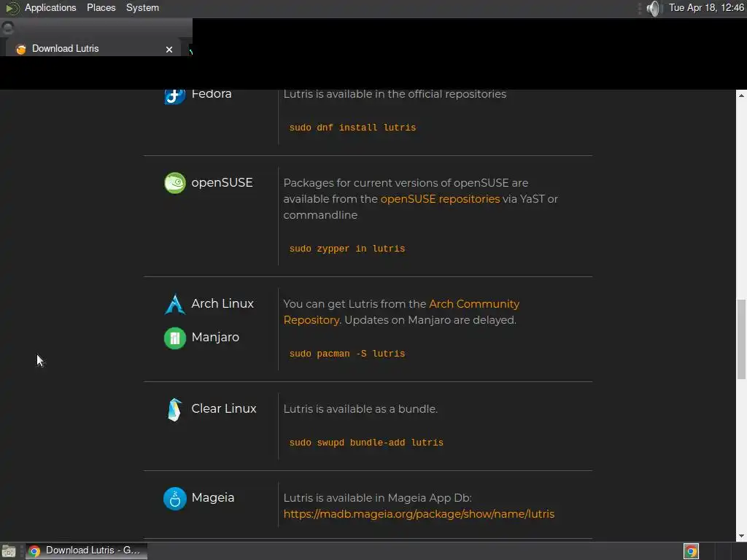Click the Arch Linux logo icon
Screen dimensions: 747x560
(175, 304)
